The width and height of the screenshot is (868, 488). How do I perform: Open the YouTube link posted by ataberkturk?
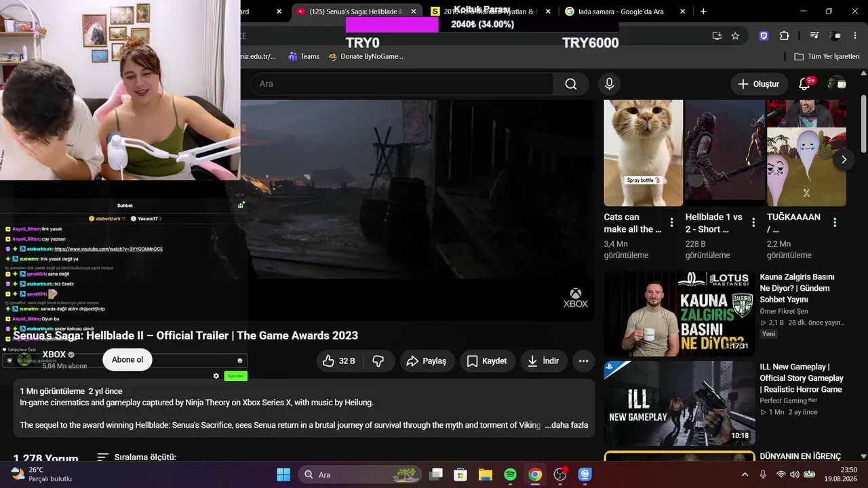108,249
